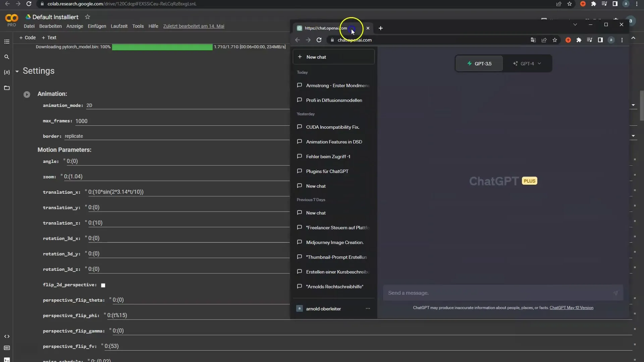Click the Colab notebook vertical scrollbar
The image size is (644, 362).
642,105
